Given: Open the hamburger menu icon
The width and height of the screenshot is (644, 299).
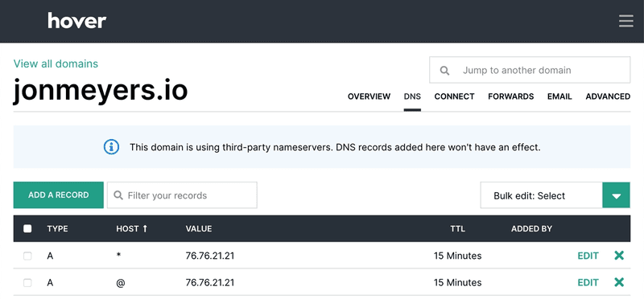Looking at the screenshot, I should (x=626, y=21).
